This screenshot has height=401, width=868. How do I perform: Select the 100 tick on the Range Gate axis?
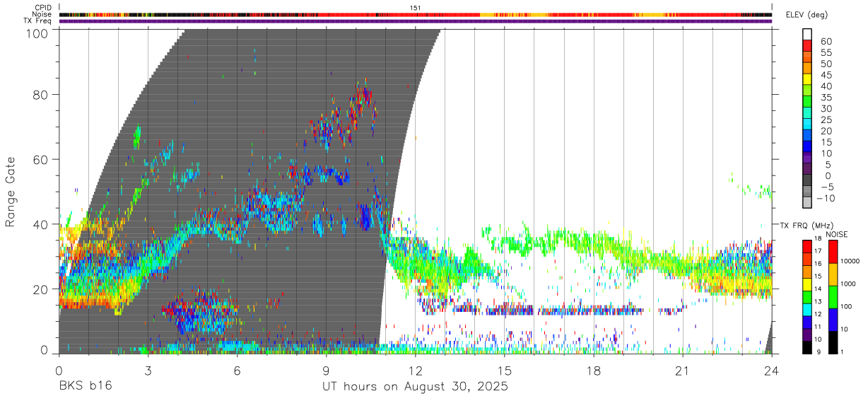point(38,33)
